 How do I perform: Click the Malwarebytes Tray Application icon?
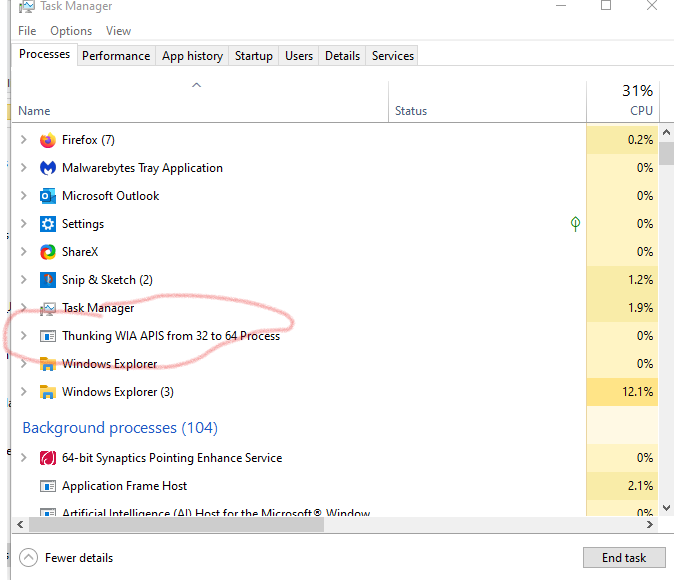click(48, 168)
